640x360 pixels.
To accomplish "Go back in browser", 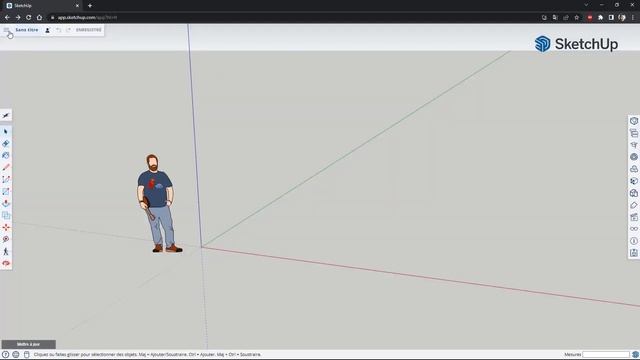I will pos(7,18).
